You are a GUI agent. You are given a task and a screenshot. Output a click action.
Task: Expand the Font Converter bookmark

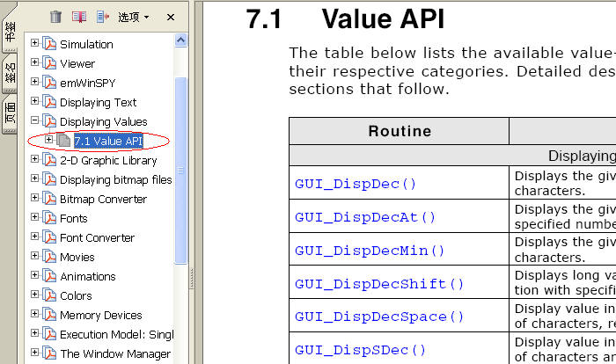(34, 236)
